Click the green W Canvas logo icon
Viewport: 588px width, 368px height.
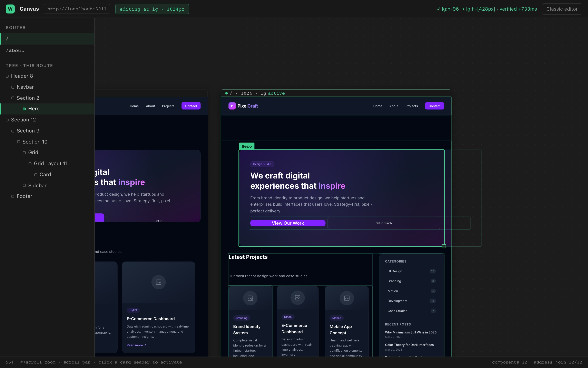coord(10,9)
